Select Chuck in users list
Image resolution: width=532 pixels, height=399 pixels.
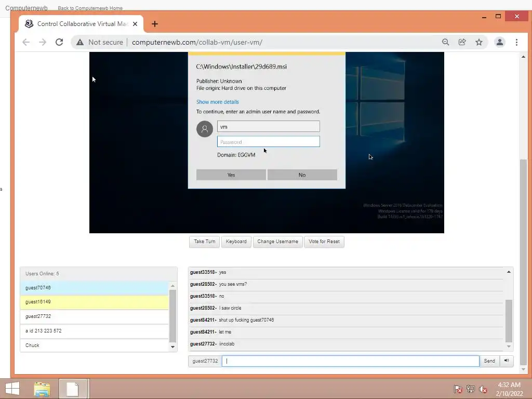tap(95, 345)
